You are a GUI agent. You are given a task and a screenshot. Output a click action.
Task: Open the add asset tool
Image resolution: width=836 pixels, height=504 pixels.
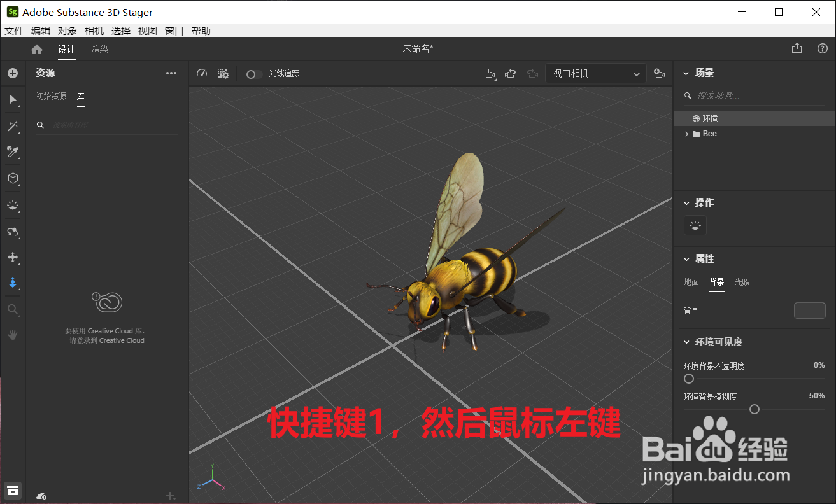[x=13, y=73]
